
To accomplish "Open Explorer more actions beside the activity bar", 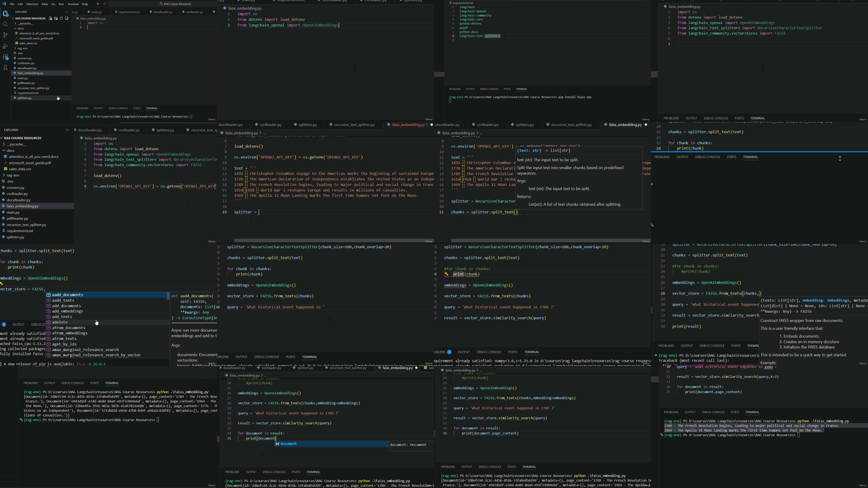I will coord(67,12).
